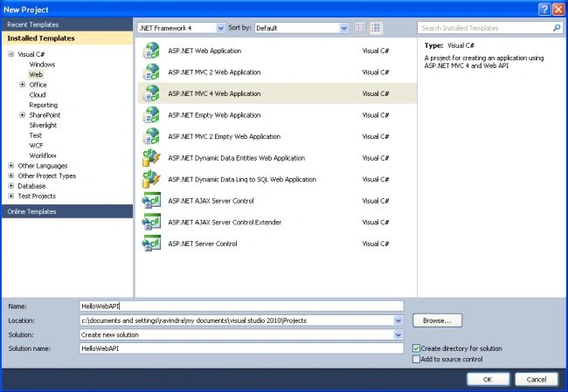Open the .NET Framework 4 version dropdown
568x392 pixels.
tap(220, 28)
